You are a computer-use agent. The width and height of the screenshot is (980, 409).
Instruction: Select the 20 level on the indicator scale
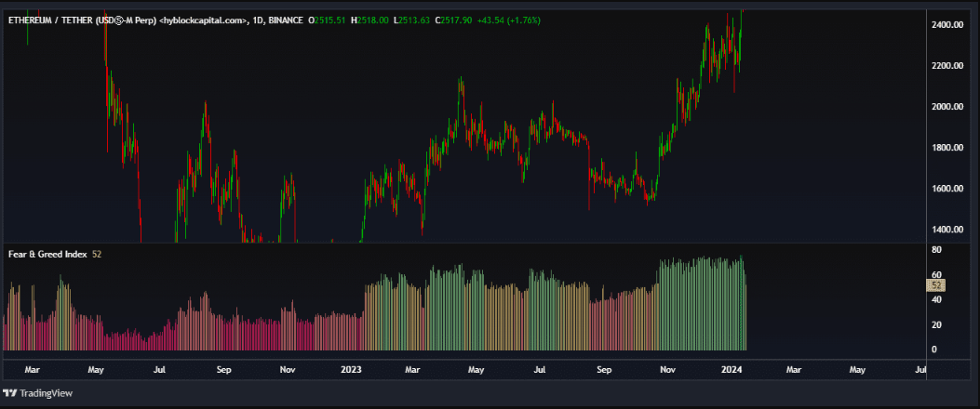click(x=936, y=324)
